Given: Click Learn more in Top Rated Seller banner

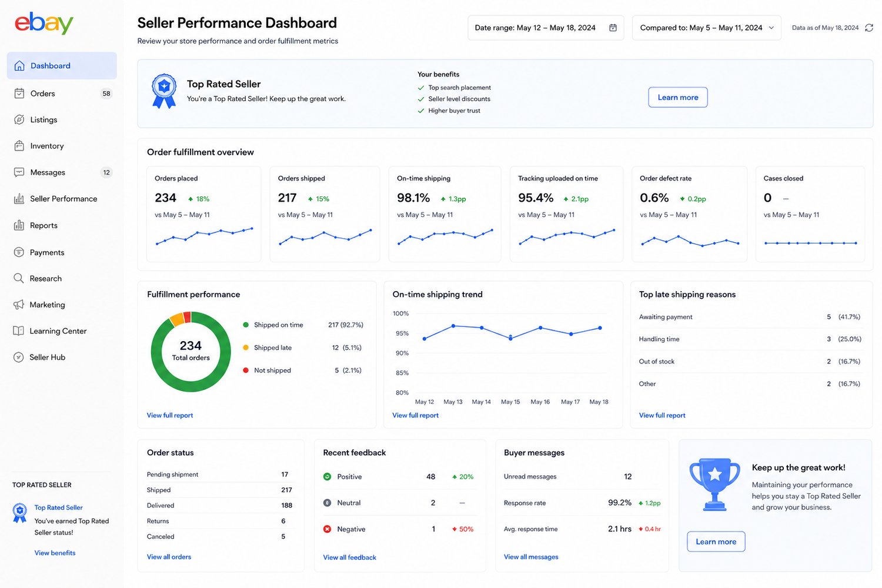Looking at the screenshot, I should coord(678,98).
